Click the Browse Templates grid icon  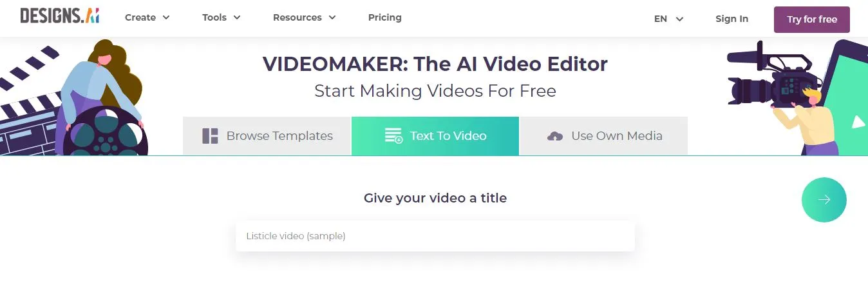210,136
